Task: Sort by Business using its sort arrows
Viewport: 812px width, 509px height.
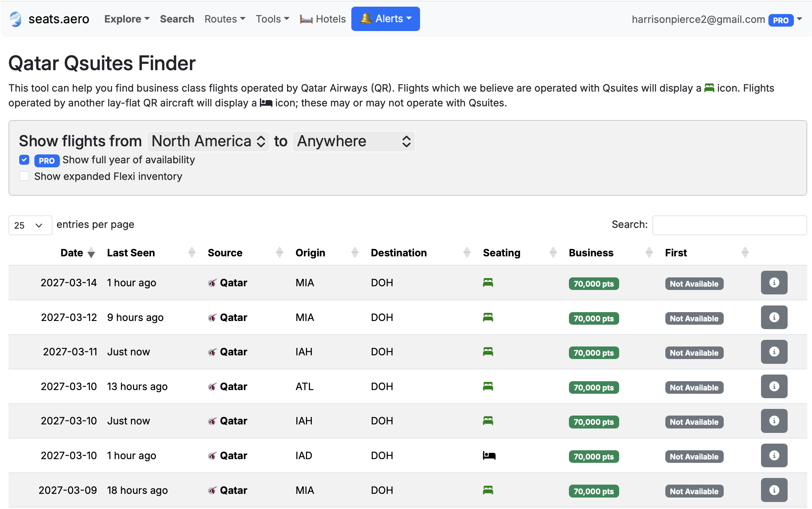Action: pyautogui.click(x=649, y=253)
